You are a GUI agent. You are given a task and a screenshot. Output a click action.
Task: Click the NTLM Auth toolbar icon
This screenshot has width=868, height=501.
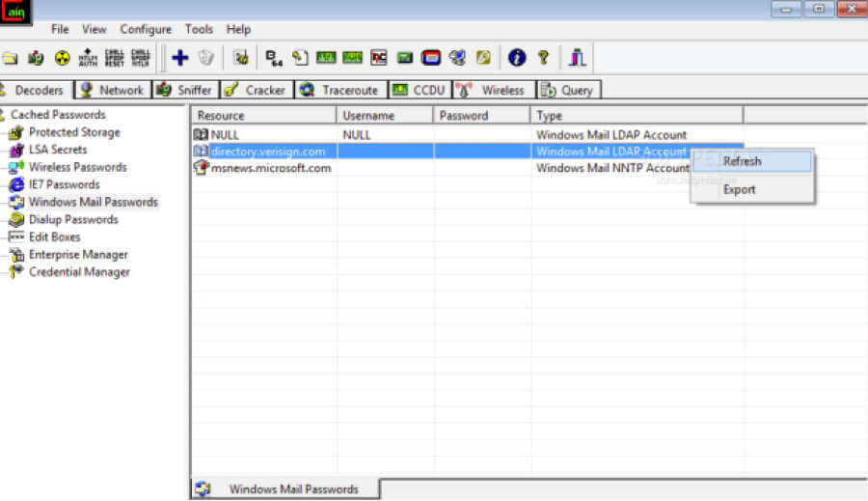pyautogui.click(x=88, y=58)
